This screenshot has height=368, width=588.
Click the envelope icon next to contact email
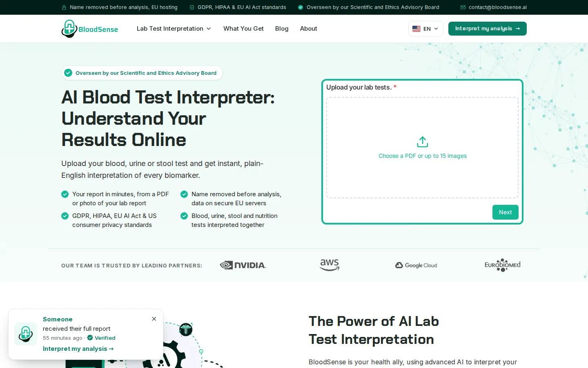coord(463,7)
